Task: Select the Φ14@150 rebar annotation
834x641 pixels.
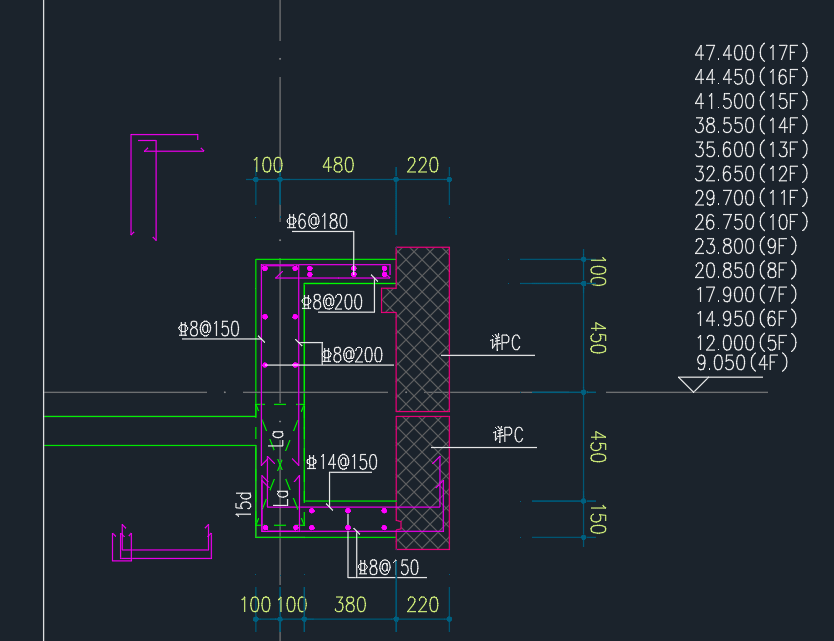Action: (342, 462)
